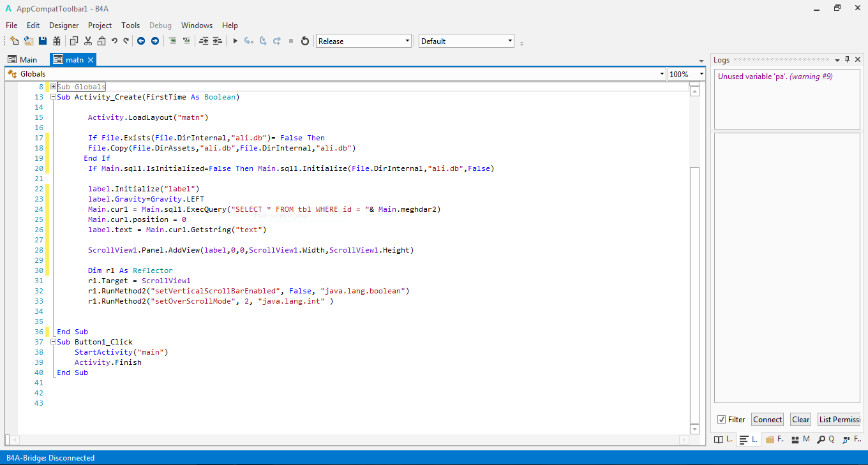868x465 pixels.
Task: Click the code editor vertical scrollbar
Action: tap(695, 255)
